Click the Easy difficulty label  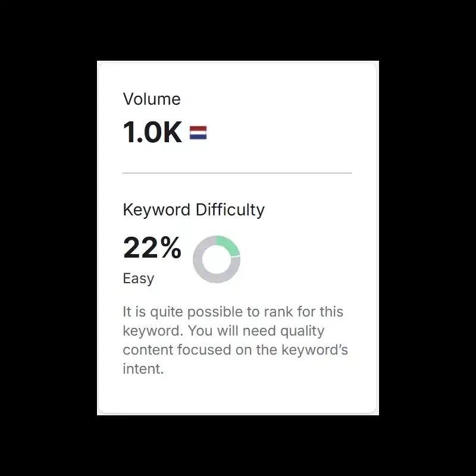pyautogui.click(x=138, y=278)
